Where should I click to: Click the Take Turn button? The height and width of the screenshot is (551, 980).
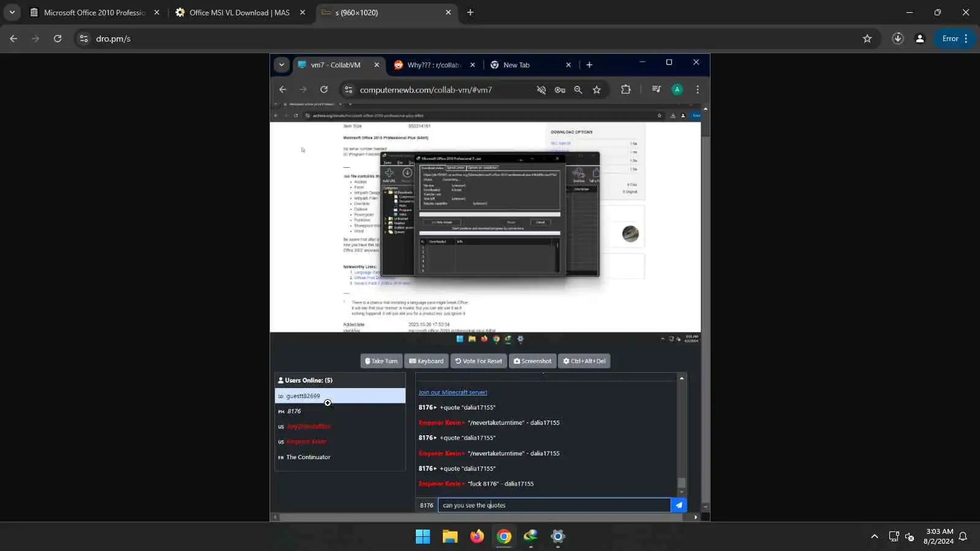tap(381, 361)
